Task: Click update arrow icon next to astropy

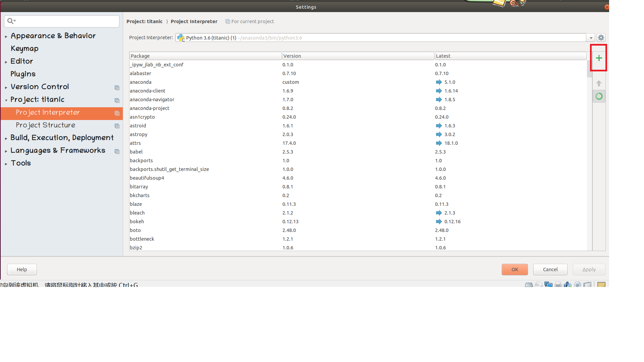Action: click(439, 134)
